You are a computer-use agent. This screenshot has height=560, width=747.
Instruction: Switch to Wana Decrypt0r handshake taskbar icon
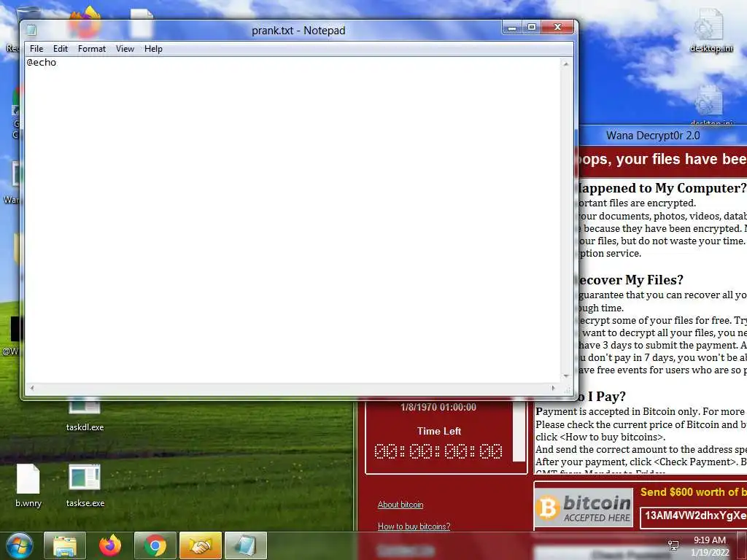click(201, 545)
